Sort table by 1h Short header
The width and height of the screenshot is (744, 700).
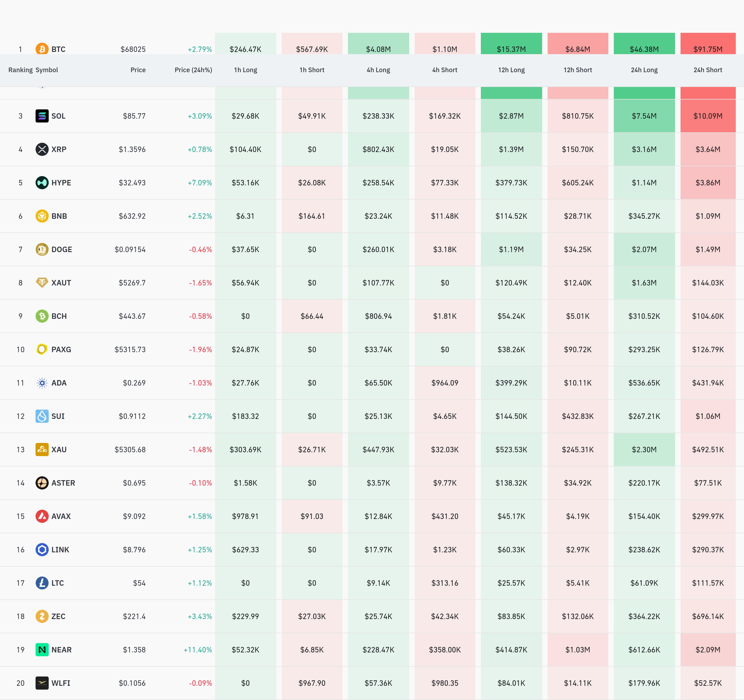[312, 70]
